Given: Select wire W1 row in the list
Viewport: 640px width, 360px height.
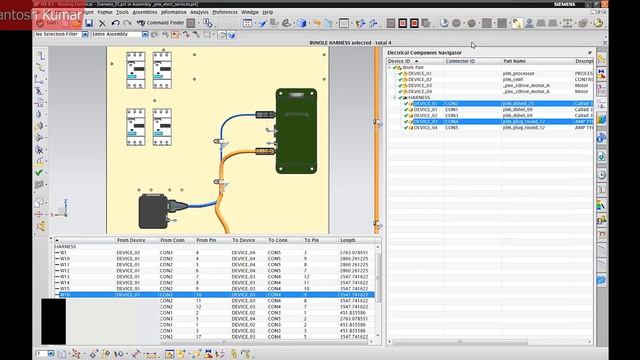Looking at the screenshot, I should [214, 253].
